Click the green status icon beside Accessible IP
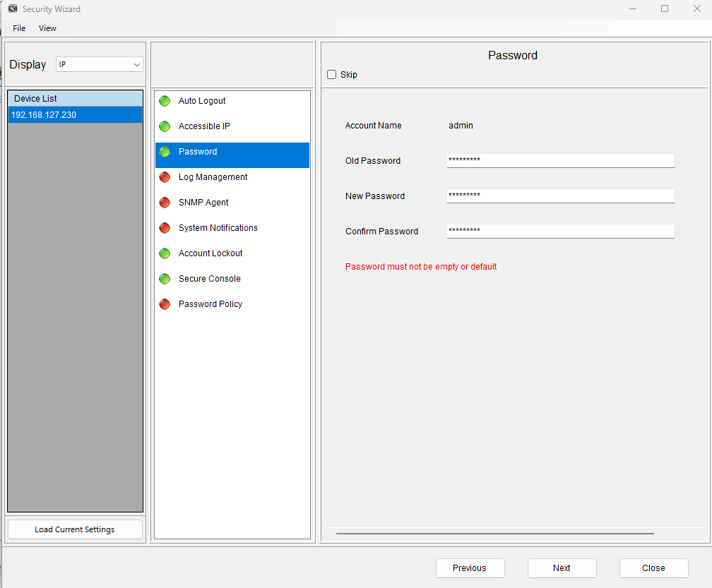 click(165, 126)
